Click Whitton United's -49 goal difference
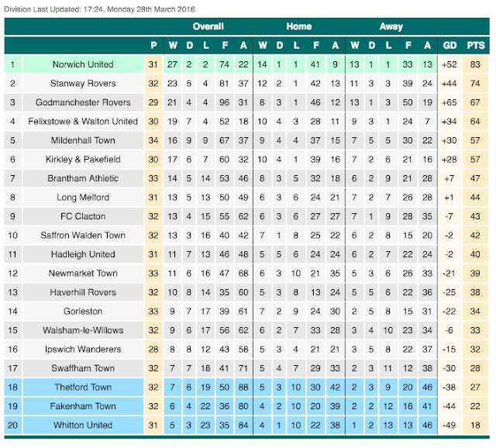This screenshot has height=448, width=496. [449, 426]
